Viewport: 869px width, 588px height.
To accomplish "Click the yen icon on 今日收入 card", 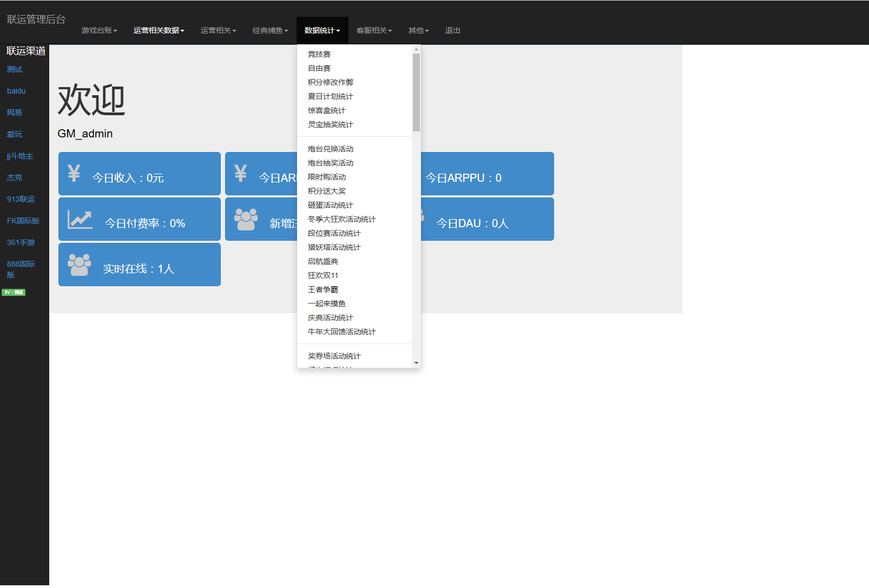I will pyautogui.click(x=74, y=173).
